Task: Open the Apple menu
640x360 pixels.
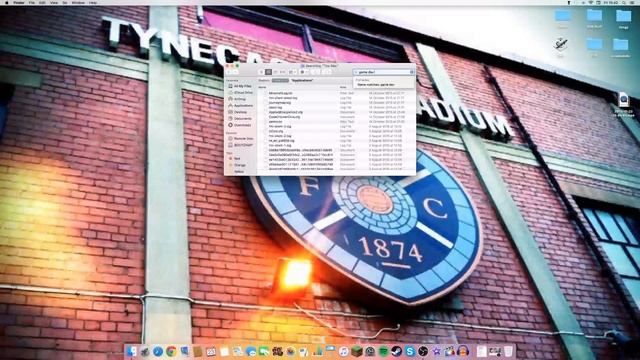Action: pyautogui.click(x=7, y=2)
